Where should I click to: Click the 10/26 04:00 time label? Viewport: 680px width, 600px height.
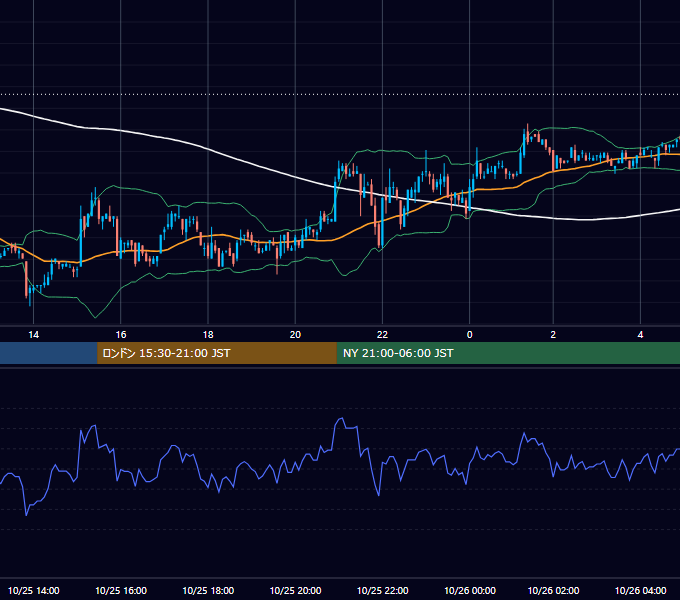click(x=641, y=590)
